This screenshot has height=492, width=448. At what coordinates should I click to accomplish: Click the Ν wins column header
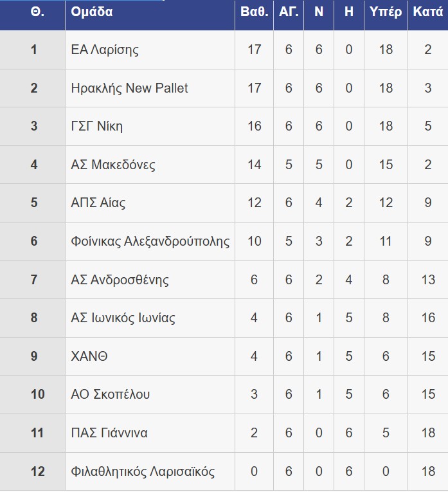tap(319, 12)
